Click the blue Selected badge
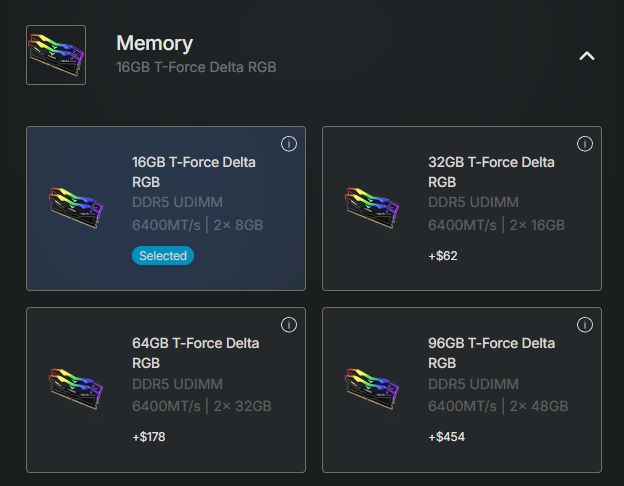 click(x=163, y=256)
